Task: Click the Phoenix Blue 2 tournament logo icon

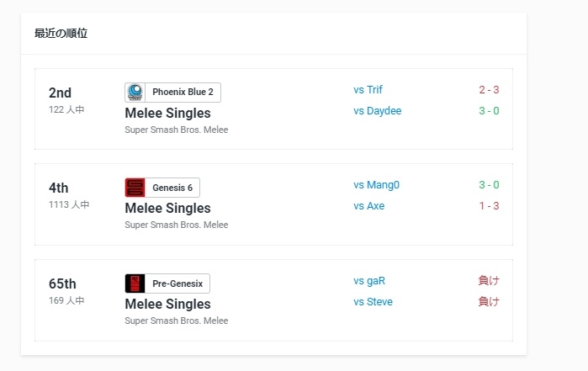Action: (135, 93)
